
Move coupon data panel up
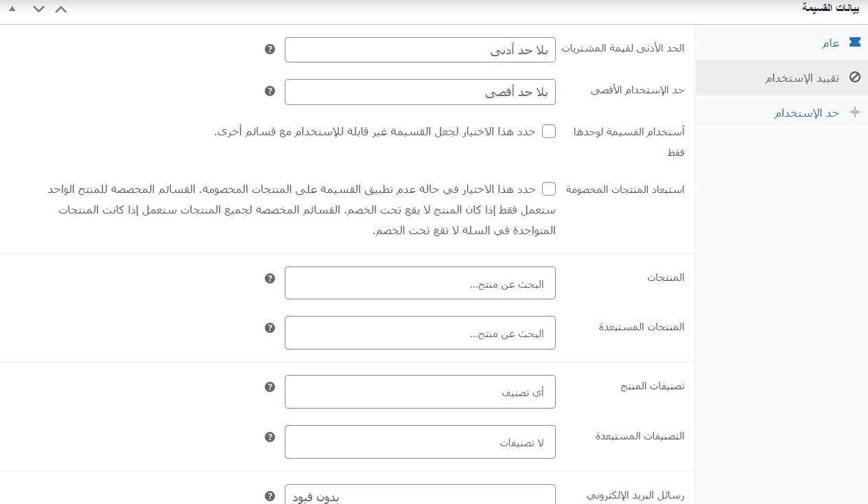point(61,9)
